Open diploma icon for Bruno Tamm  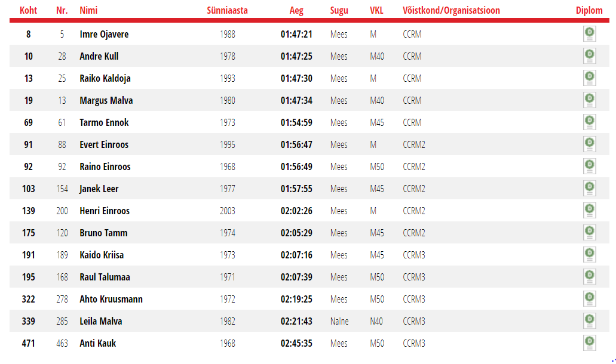pyautogui.click(x=589, y=232)
